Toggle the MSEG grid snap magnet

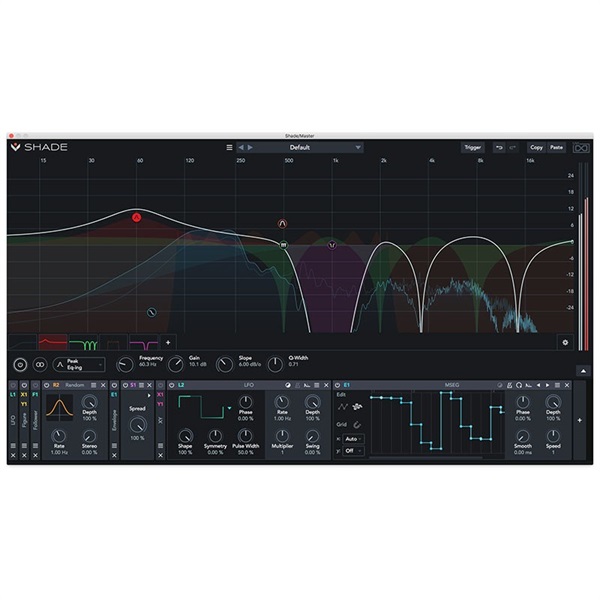pos(357,425)
